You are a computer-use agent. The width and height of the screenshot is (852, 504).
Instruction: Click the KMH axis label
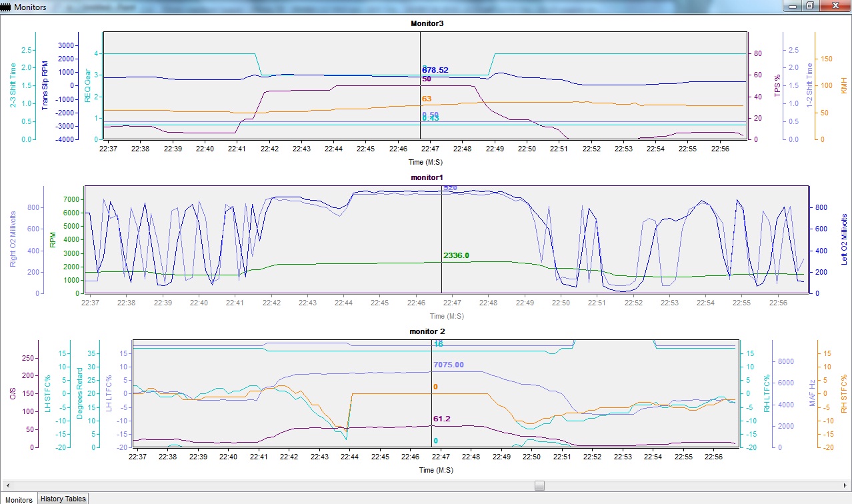[843, 85]
